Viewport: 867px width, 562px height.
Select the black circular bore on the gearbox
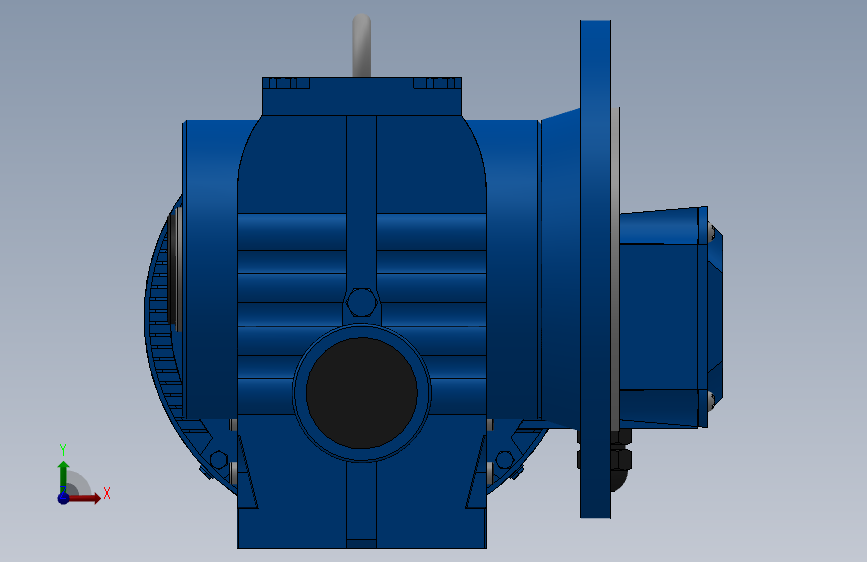click(x=361, y=393)
